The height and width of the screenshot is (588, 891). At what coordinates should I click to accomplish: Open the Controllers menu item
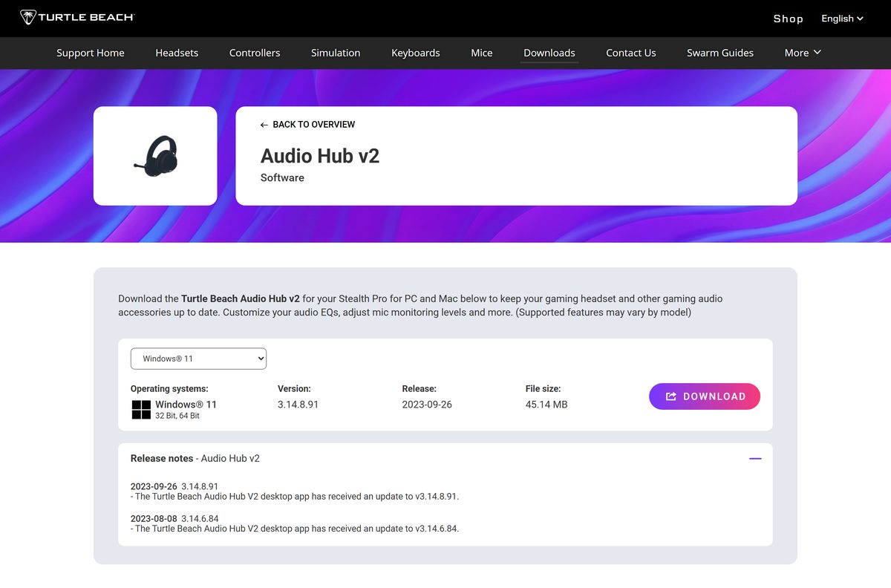coord(255,53)
